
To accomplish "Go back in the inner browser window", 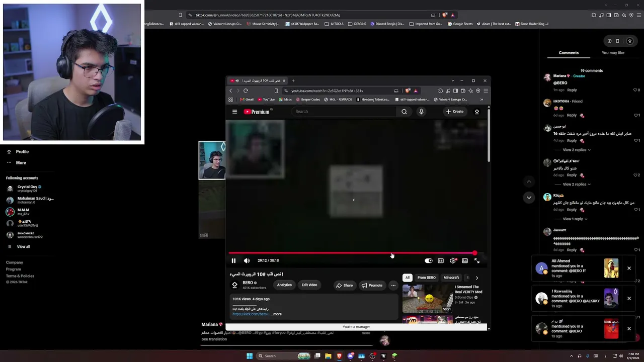I will coord(231,91).
